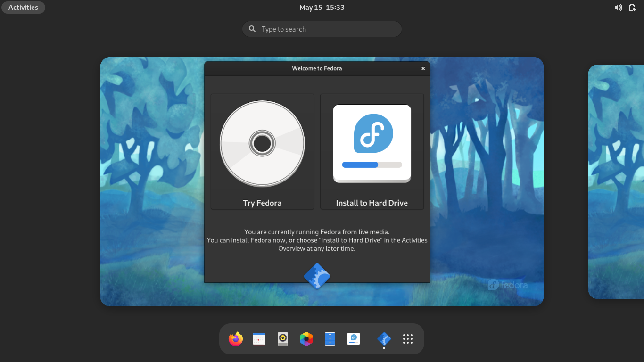Screen dimensions: 644x362
Task: Open Firefox from the dash
Action: click(236, 339)
